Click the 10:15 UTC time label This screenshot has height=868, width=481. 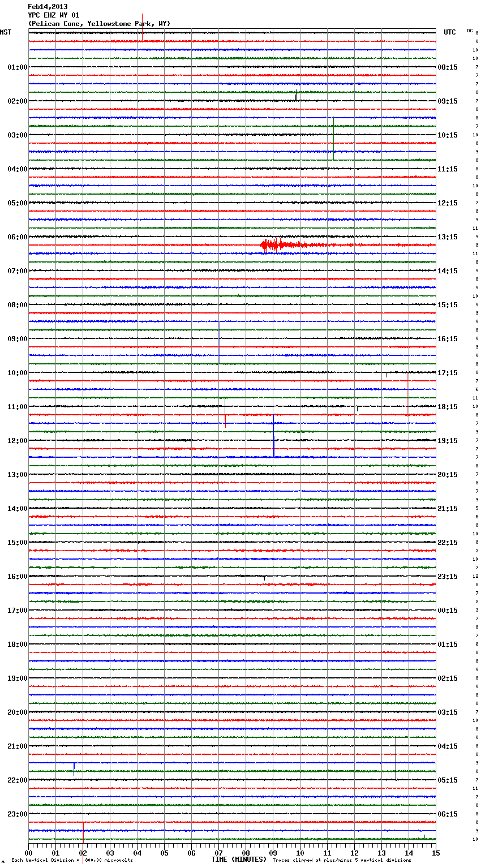[448, 135]
